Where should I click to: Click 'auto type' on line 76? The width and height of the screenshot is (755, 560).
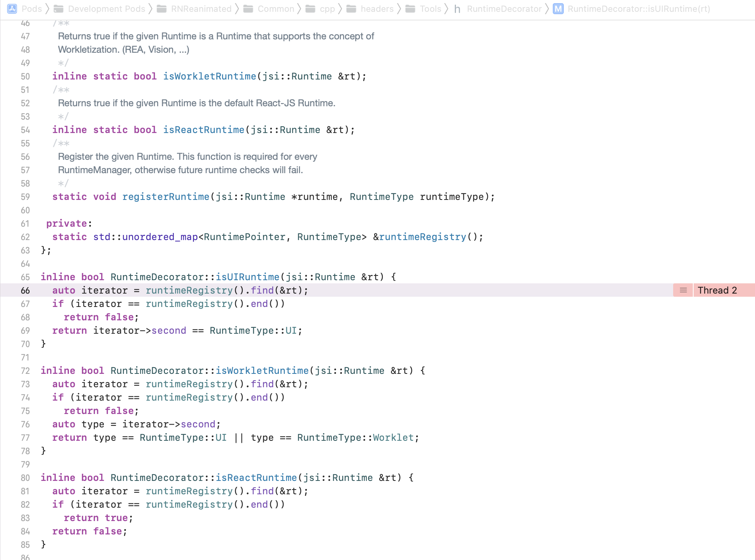[x=78, y=424]
